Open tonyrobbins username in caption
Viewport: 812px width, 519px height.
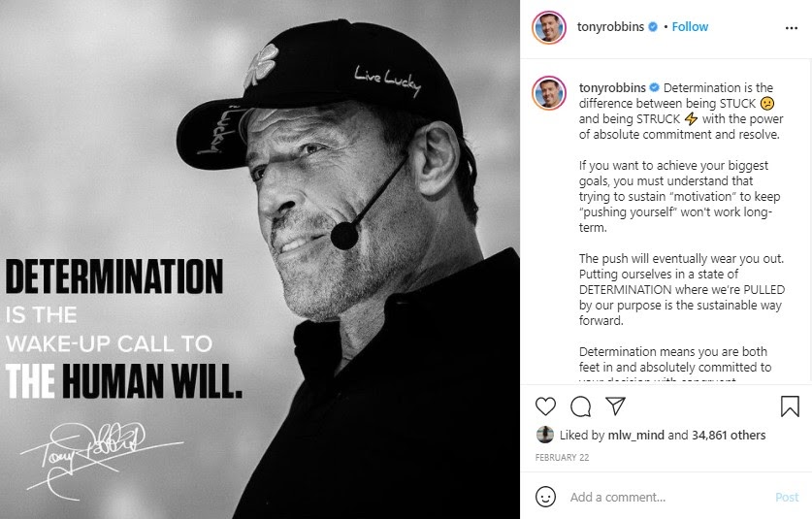605,86
